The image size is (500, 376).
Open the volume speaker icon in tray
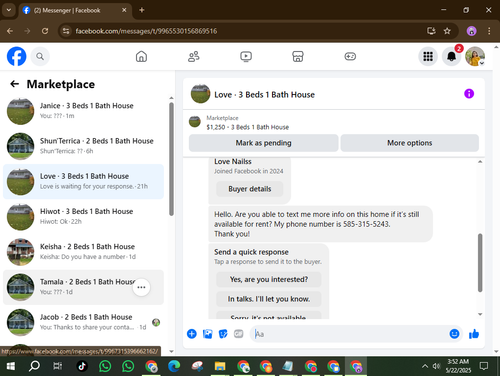[436, 366]
